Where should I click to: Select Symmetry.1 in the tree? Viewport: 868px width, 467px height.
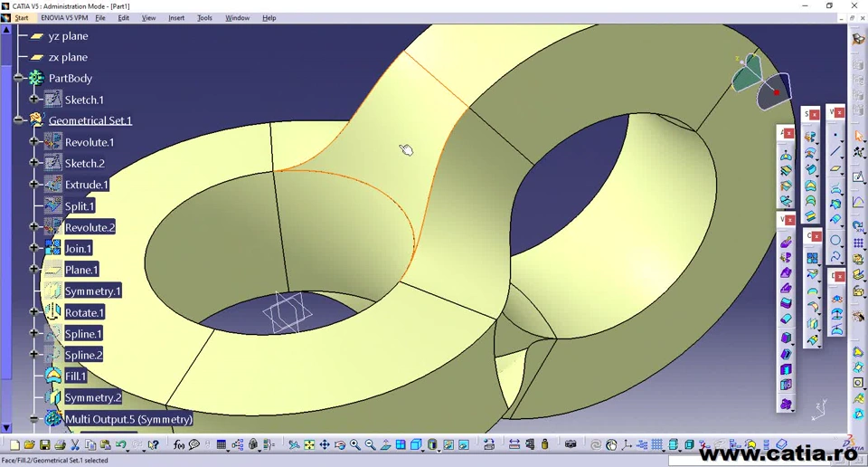(x=92, y=291)
